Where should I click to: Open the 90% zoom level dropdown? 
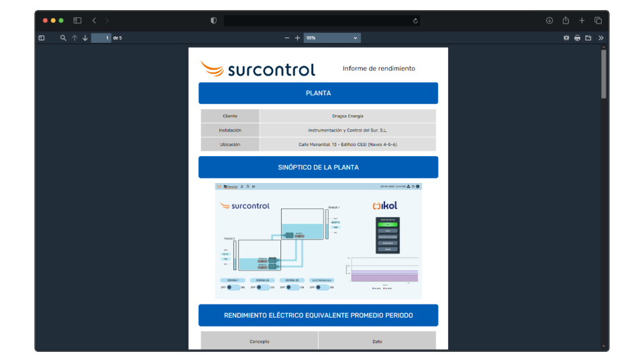pos(332,38)
